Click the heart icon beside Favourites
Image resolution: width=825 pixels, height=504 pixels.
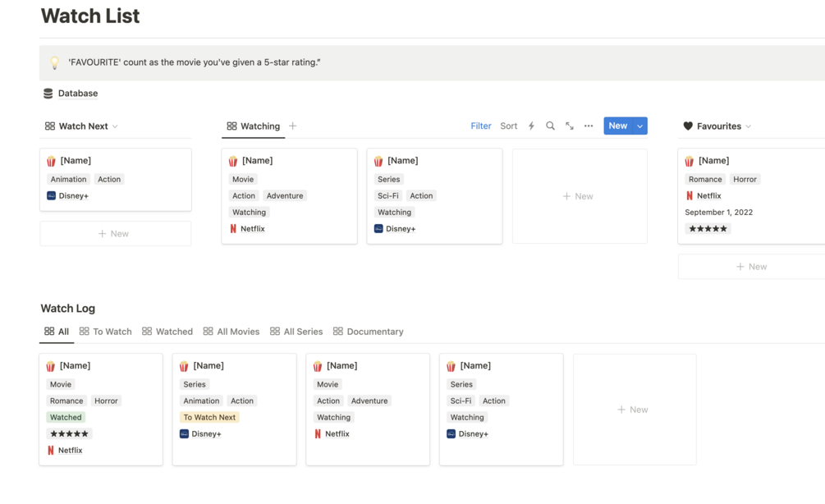click(x=688, y=126)
